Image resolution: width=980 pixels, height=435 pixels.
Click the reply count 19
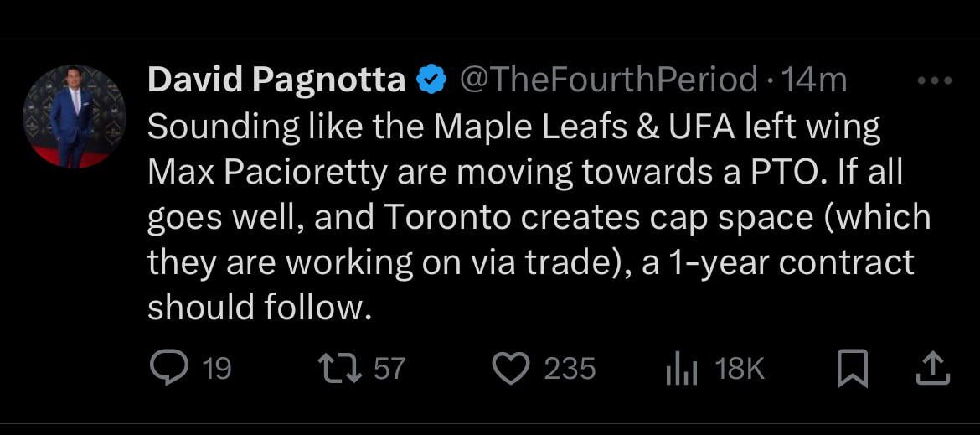coord(216,369)
